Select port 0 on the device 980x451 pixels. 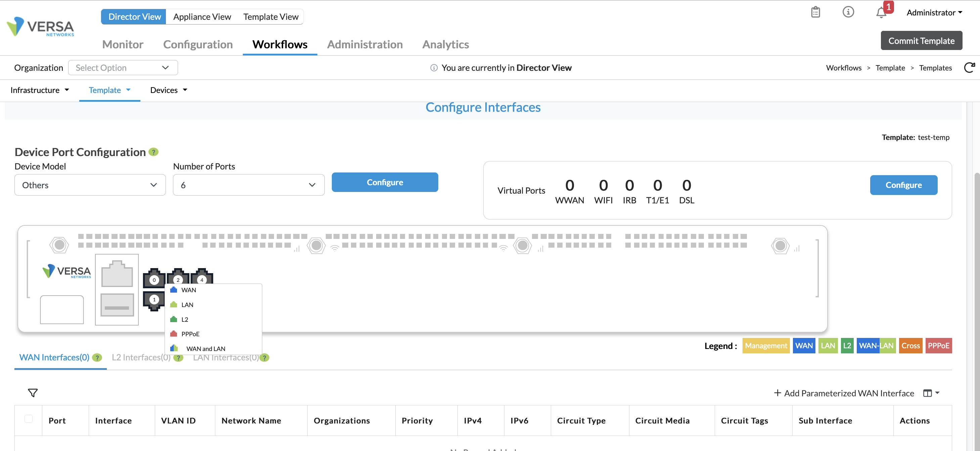tap(154, 279)
